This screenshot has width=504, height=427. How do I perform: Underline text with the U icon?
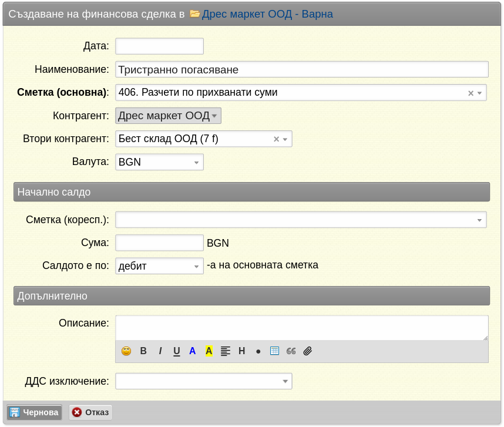click(x=176, y=351)
